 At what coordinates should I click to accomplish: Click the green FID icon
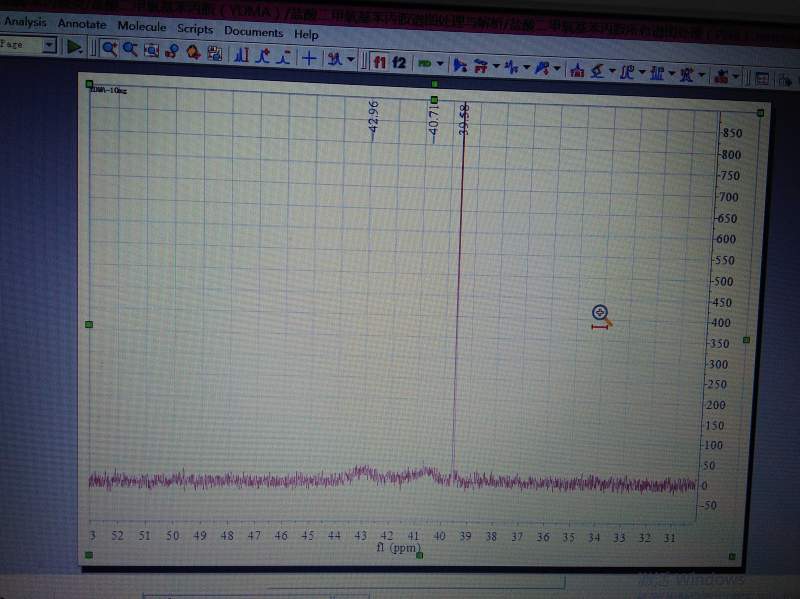click(424, 63)
